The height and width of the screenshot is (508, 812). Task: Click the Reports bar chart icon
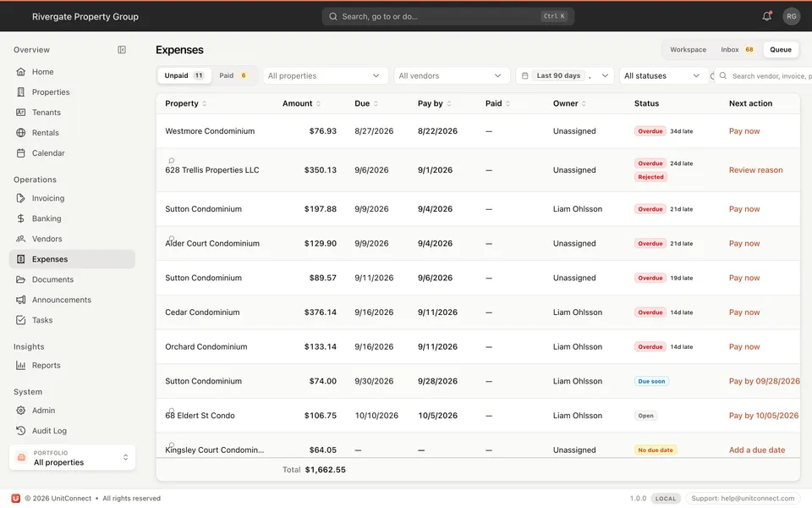[20, 365]
